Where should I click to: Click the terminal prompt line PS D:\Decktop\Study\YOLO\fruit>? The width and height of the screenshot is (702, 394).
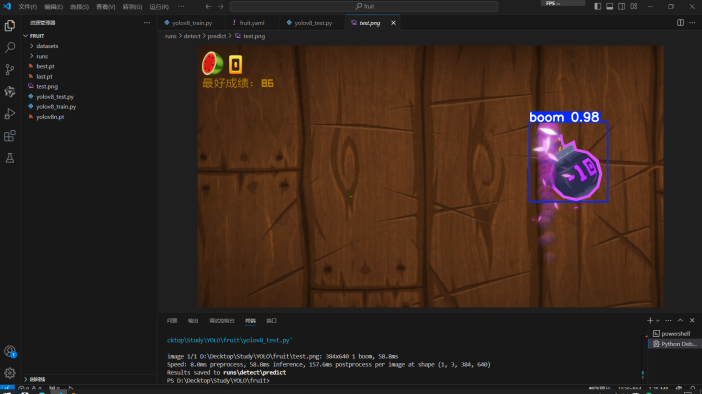[x=218, y=381]
